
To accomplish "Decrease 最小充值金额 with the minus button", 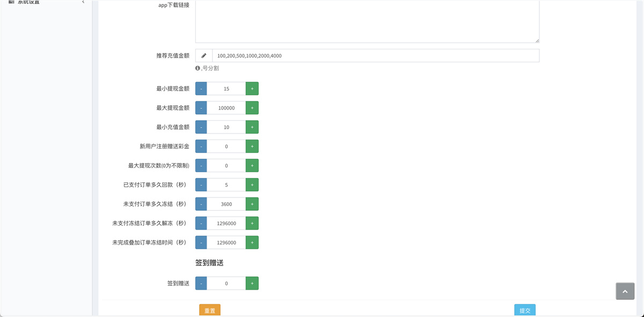I will (x=201, y=127).
